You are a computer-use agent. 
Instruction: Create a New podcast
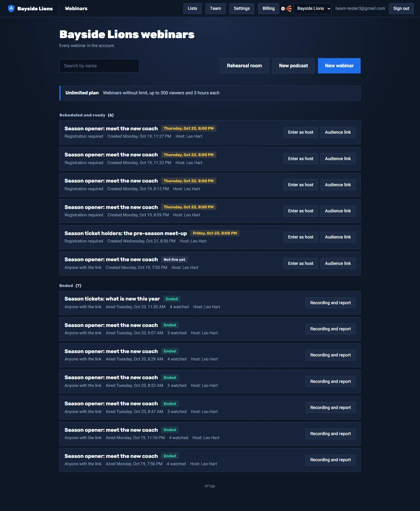(x=293, y=66)
